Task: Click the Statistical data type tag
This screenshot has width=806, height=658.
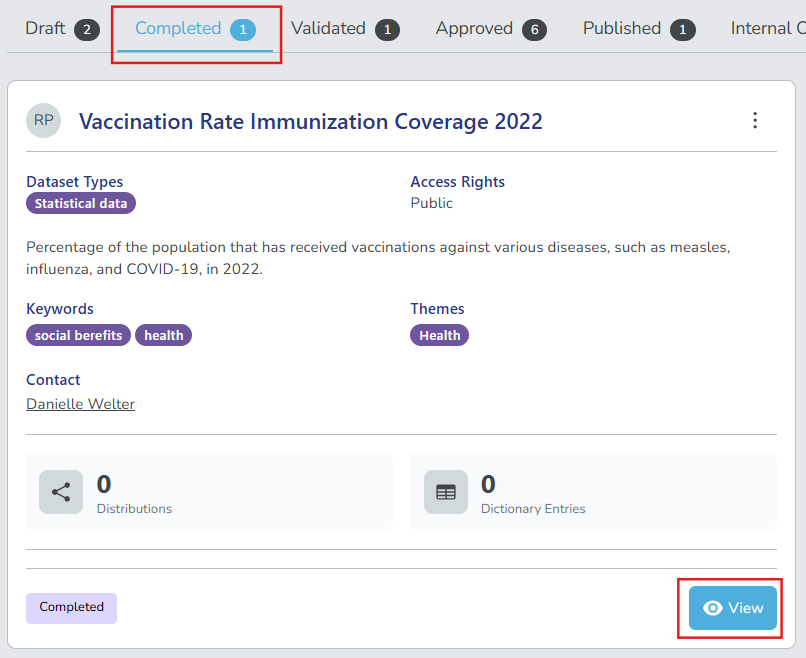Action: point(81,204)
